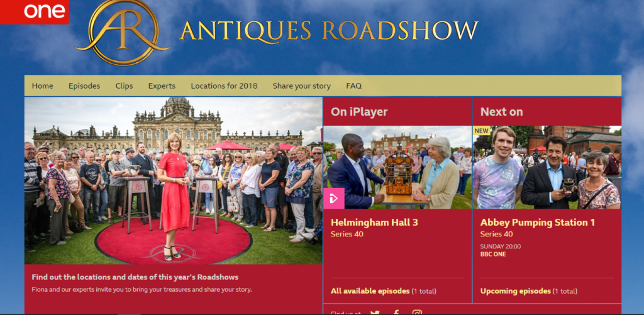Open the Instagram social icon
This screenshot has height=315, width=644.
coord(418,312)
